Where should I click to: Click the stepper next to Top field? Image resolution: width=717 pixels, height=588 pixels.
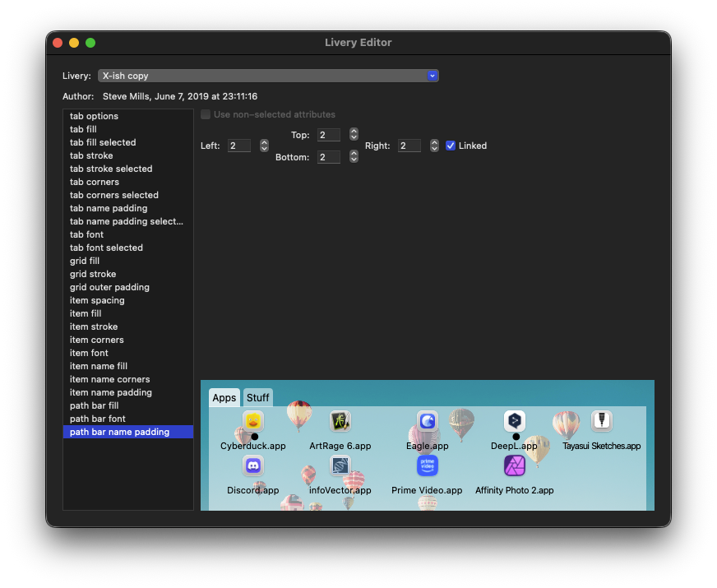pyautogui.click(x=354, y=134)
